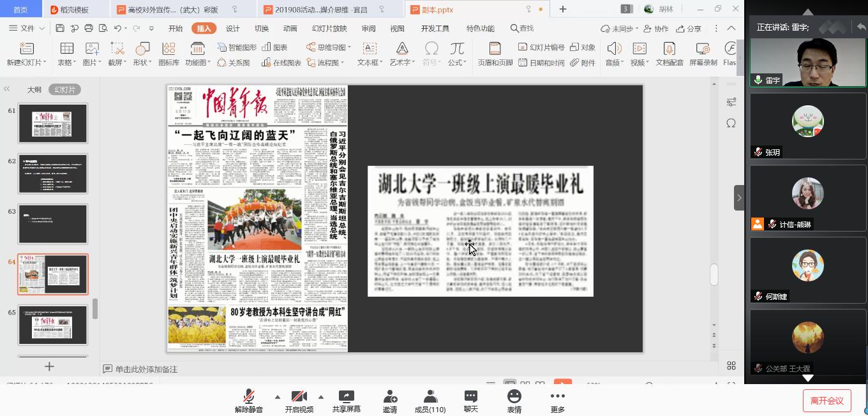Select slide 62 thumbnail in the panel
The height and width of the screenshot is (416, 868).
(x=52, y=174)
